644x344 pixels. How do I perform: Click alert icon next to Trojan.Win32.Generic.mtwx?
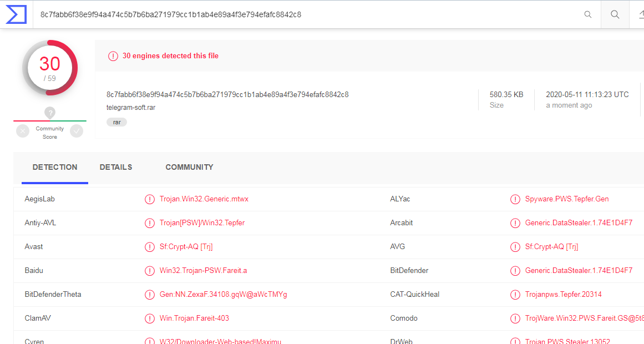[149, 199]
